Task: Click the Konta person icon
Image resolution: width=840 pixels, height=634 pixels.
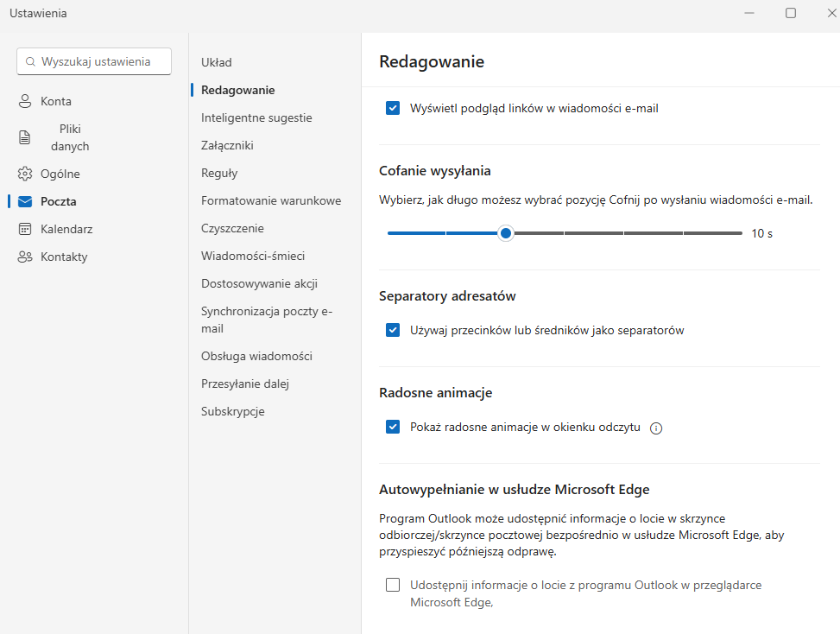Action: (x=25, y=101)
